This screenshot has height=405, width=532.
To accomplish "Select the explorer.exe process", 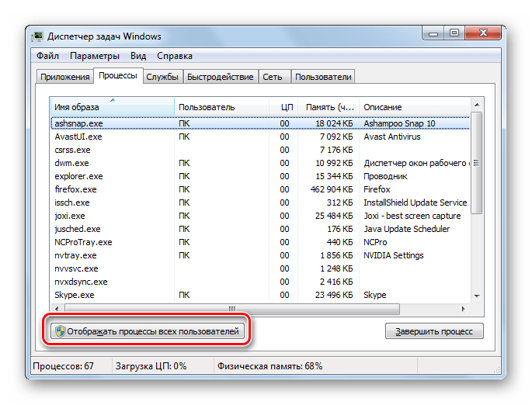I will (260, 176).
